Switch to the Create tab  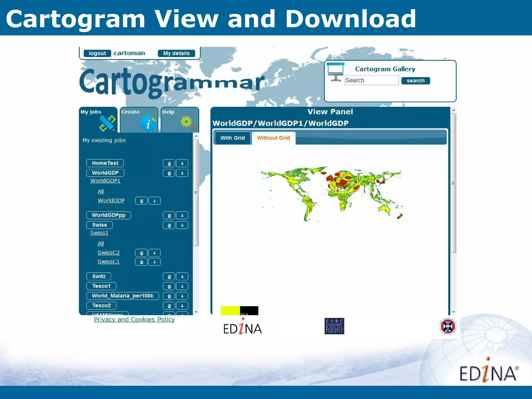pos(139,120)
